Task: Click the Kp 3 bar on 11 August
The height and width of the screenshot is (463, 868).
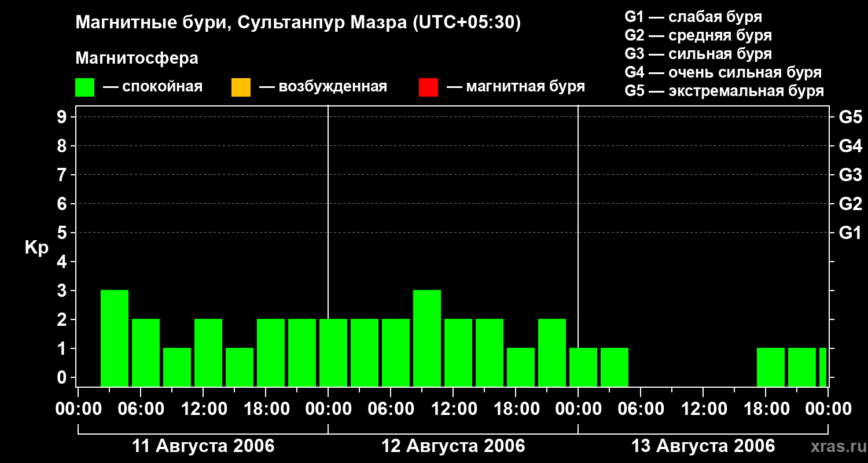Action: tap(115, 338)
